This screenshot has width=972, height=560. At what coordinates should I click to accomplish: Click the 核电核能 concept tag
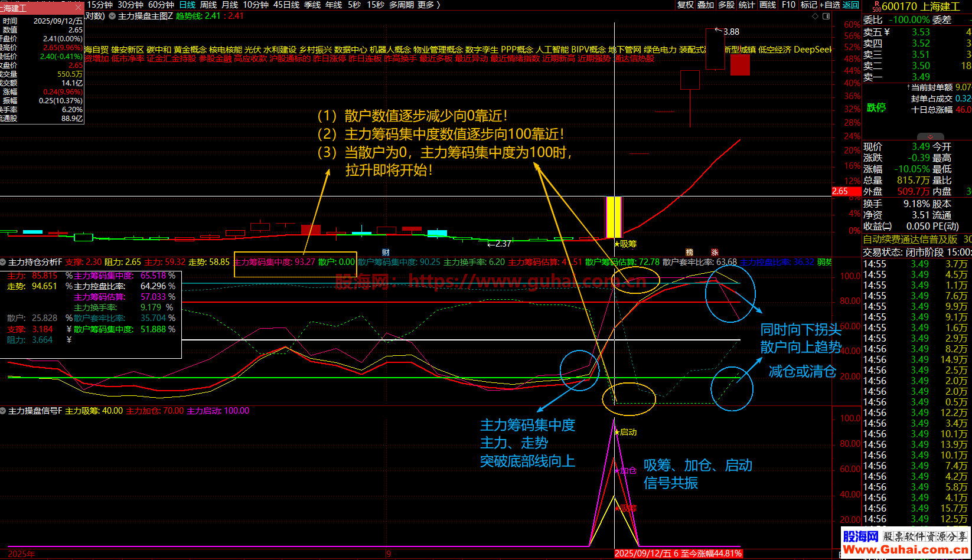226,50
